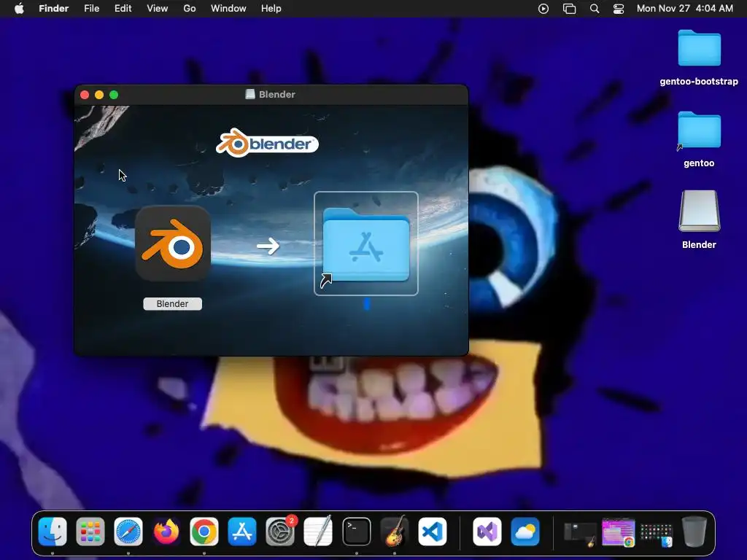Open the Window menu
The height and width of the screenshot is (560, 747).
click(x=228, y=9)
